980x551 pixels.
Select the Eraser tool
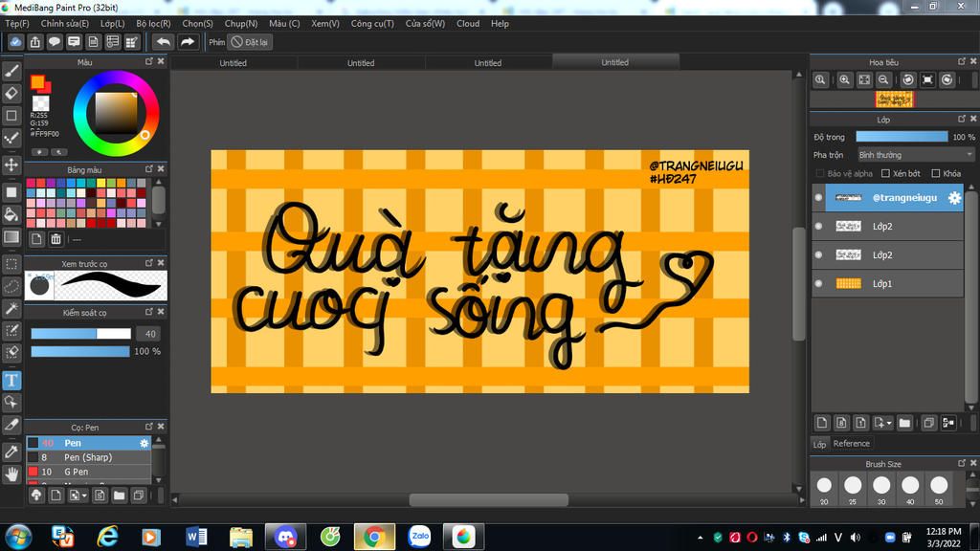coord(11,94)
